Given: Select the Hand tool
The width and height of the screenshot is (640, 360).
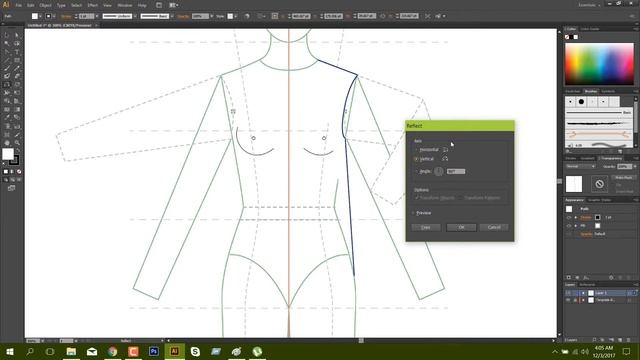Looking at the screenshot, I should (x=7, y=143).
